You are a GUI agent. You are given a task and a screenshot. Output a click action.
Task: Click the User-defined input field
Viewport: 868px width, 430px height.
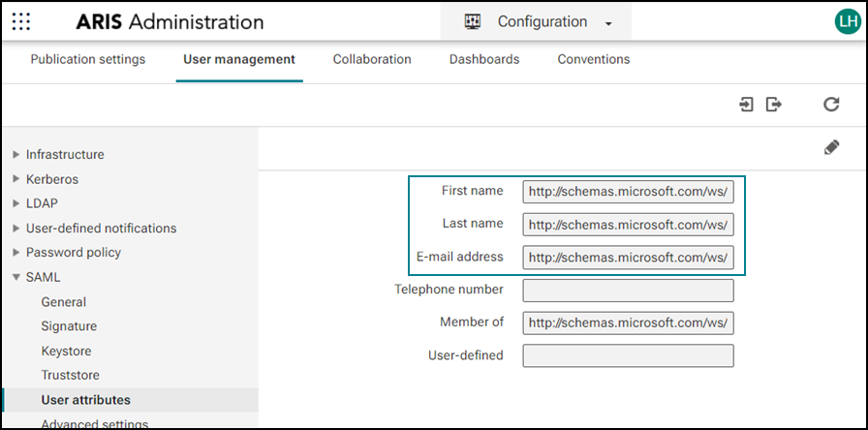pyautogui.click(x=629, y=355)
